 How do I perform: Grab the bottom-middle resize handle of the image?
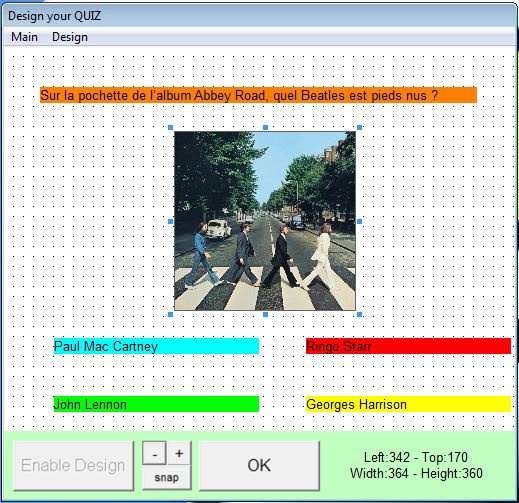tap(265, 314)
